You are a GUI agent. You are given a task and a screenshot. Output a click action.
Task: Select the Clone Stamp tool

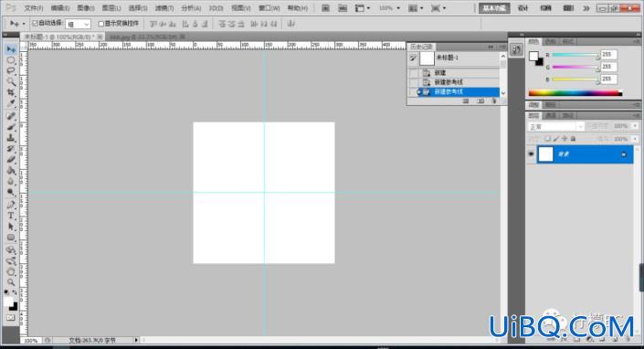click(x=11, y=138)
